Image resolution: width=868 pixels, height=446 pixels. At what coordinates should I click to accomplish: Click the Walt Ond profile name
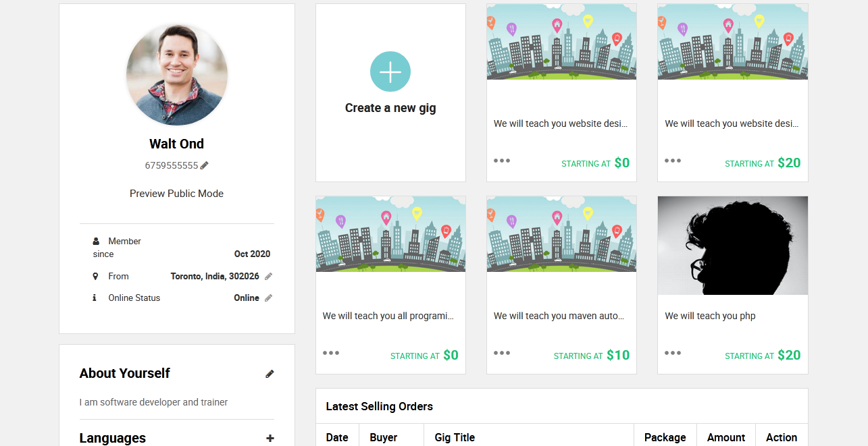(176, 144)
